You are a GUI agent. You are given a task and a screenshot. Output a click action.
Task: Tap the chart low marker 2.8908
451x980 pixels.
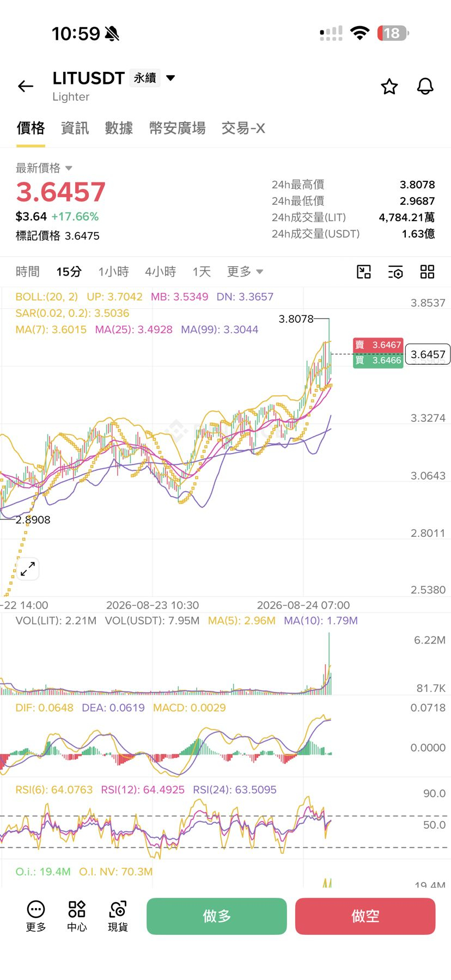[x=33, y=520]
